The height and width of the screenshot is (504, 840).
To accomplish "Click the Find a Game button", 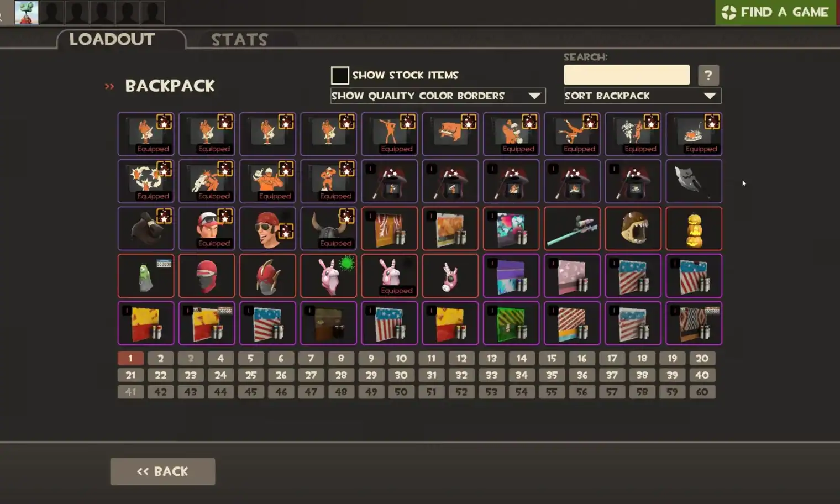I will tap(776, 12).
